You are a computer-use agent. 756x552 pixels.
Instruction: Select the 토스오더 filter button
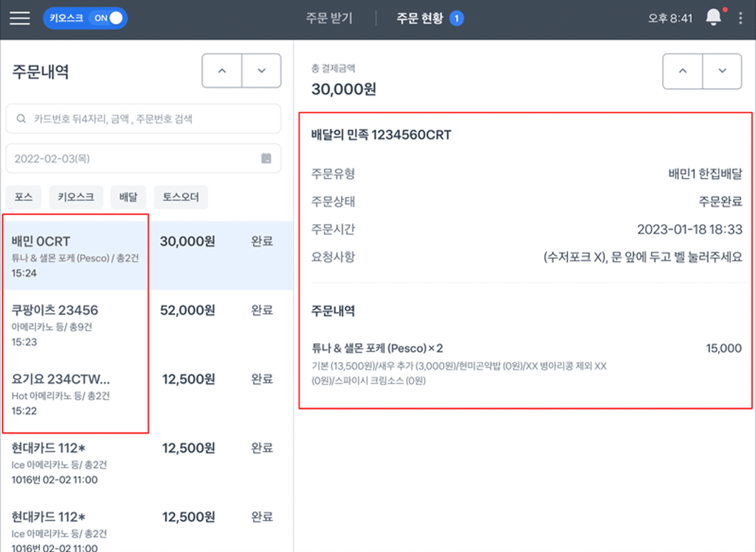pyautogui.click(x=181, y=197)
